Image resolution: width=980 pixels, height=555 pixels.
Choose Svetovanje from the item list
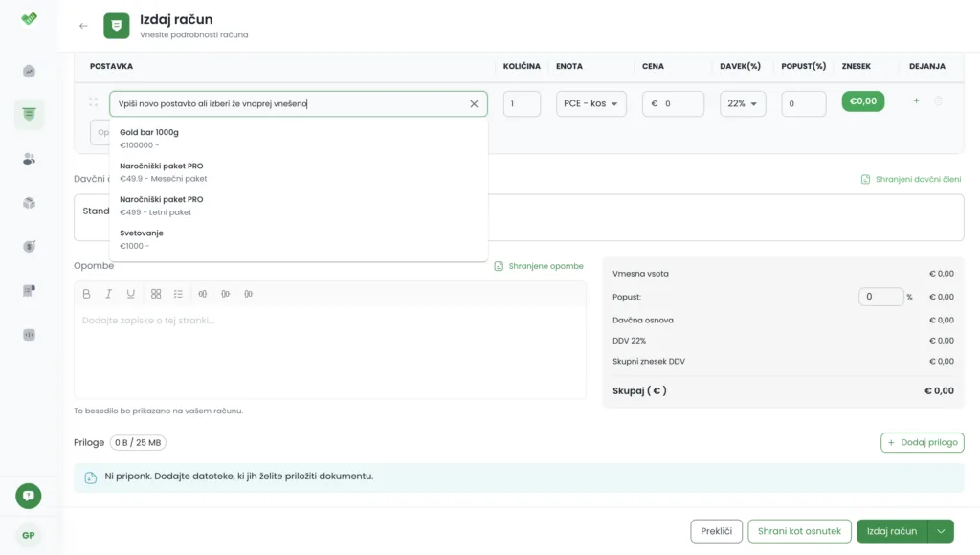[x=299, y=239]
